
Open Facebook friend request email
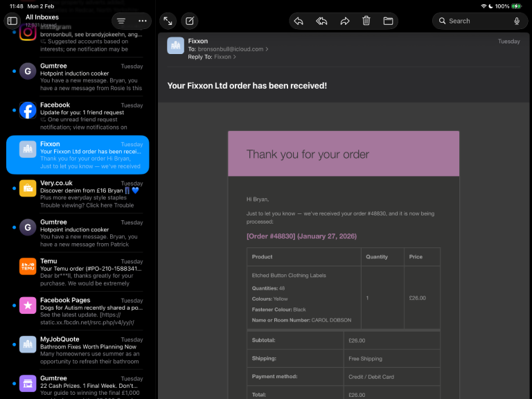click(x=83, y=116)
